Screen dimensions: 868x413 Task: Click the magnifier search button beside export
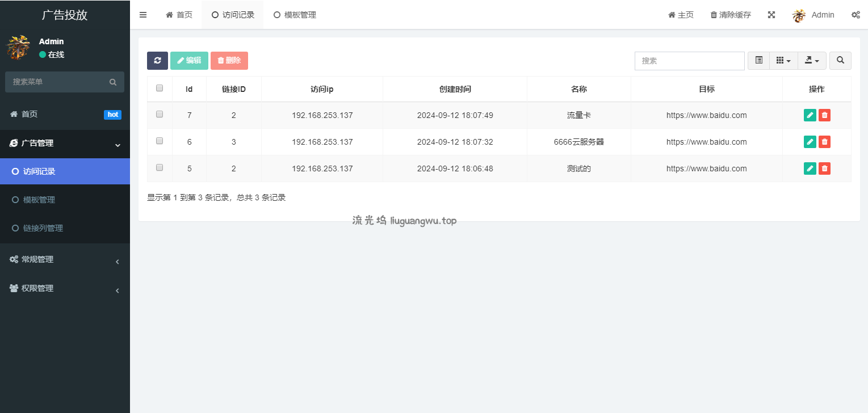840,61
